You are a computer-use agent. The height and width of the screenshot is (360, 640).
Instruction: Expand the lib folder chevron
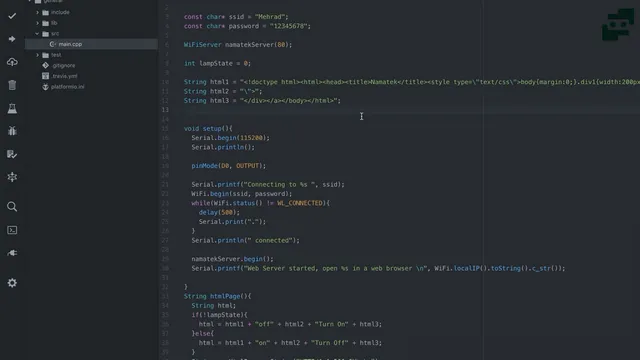coord(38,23)
